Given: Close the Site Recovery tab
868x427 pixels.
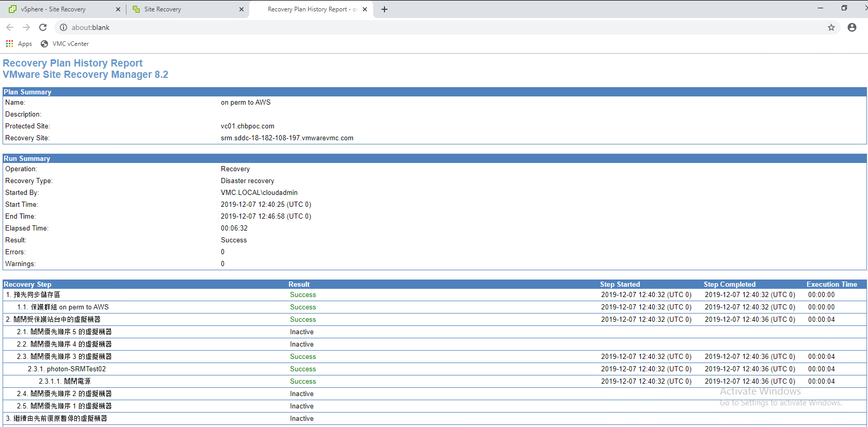Looking at the screenshot, I should coord(241,9).
